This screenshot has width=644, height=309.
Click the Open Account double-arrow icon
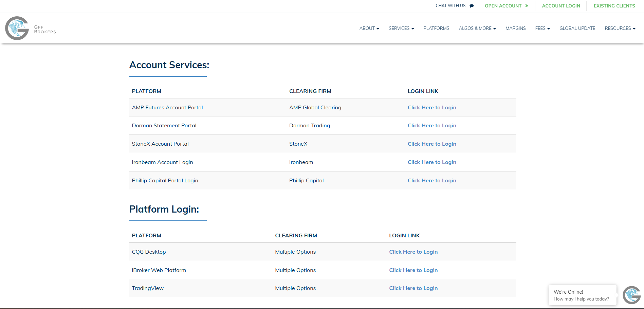coord(527,6)
